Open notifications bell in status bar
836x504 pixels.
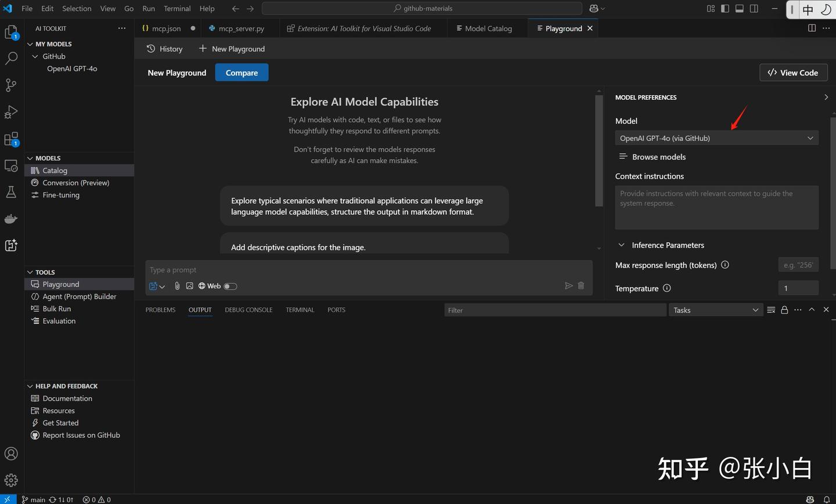[827, 499]
